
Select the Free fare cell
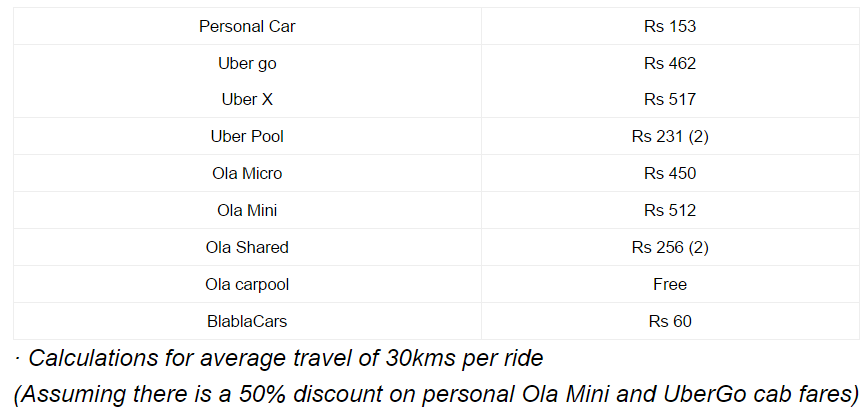click(x=670, y=284)
